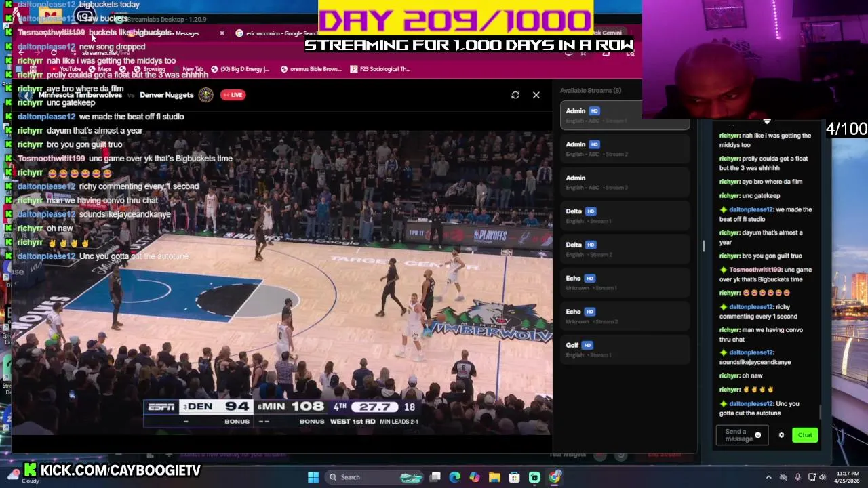Open the emoji picker in chat box
The height and width of the screenshot is (488, 868).
tap(758, 435)
